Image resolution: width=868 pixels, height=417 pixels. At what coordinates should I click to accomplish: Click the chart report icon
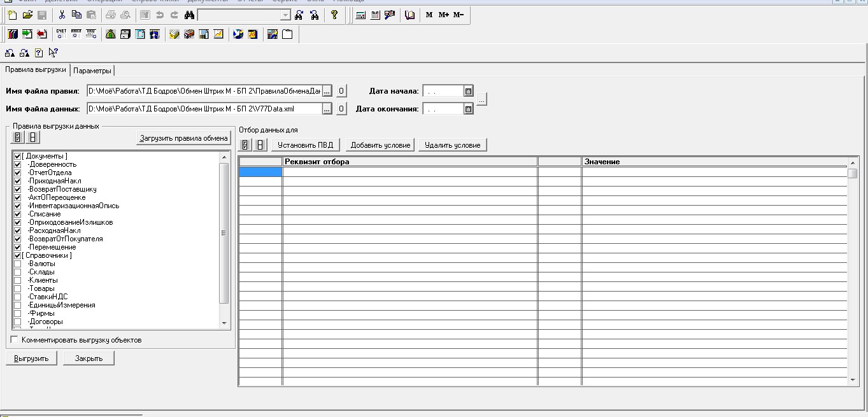(x=218, y=34)
